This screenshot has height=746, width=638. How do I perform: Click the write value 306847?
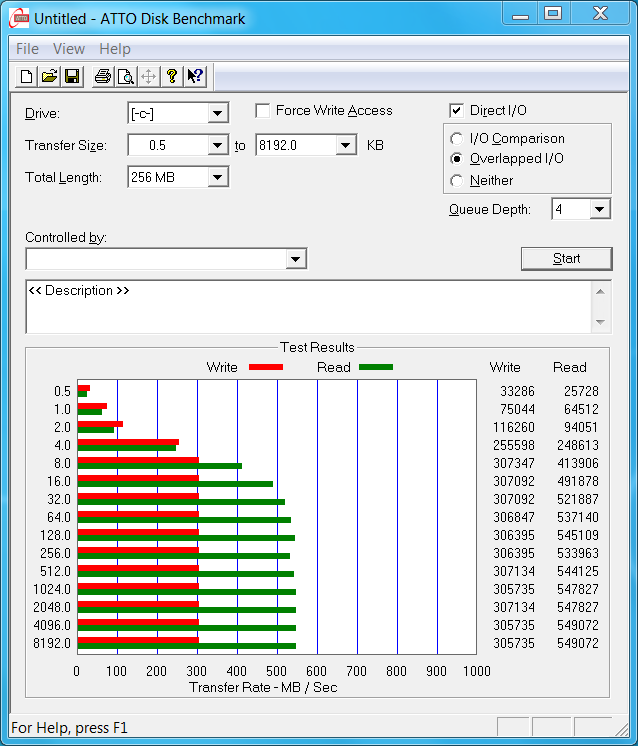tap(514, 517)
